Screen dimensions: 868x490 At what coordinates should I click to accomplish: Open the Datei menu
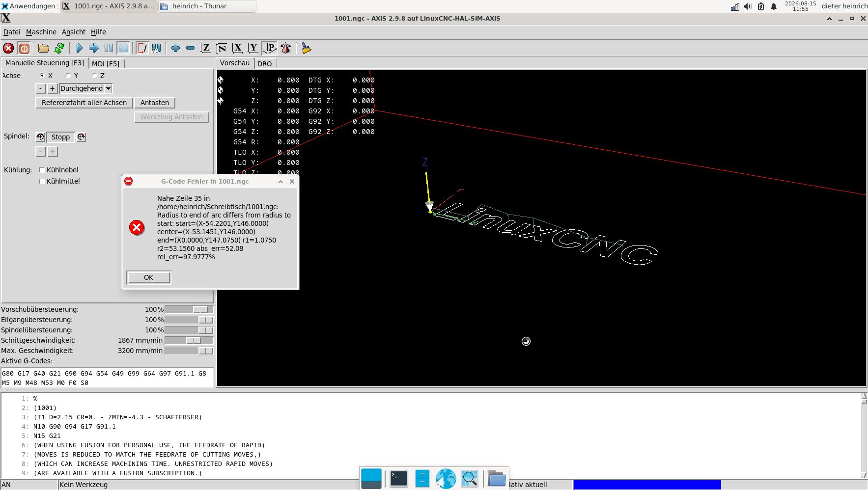point(12,32)
